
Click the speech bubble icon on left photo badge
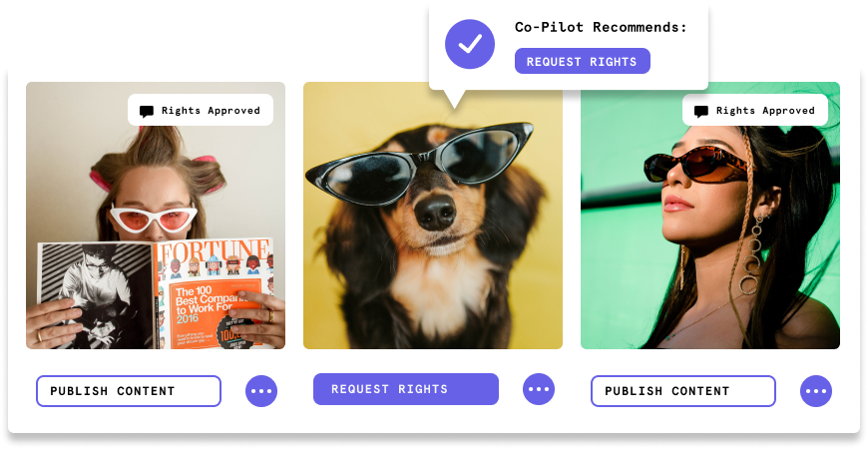147,112
